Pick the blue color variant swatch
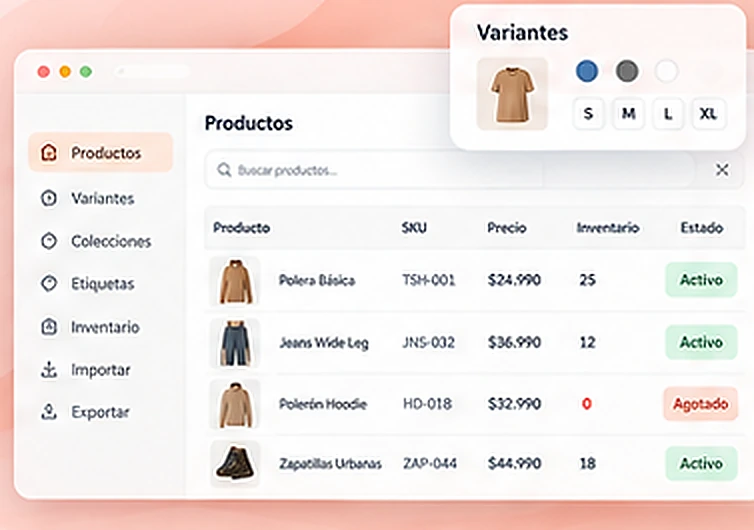Viewport: 754px width, 530px height. pyautogui.click(x=587, y=71)
